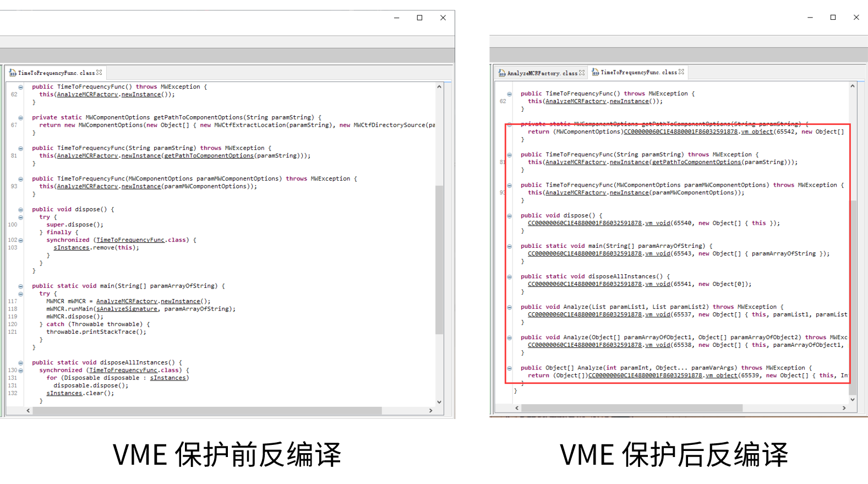Fold the synchronized block at line 102
Viewport: 868px width, 484px height.
pos(21,241)
